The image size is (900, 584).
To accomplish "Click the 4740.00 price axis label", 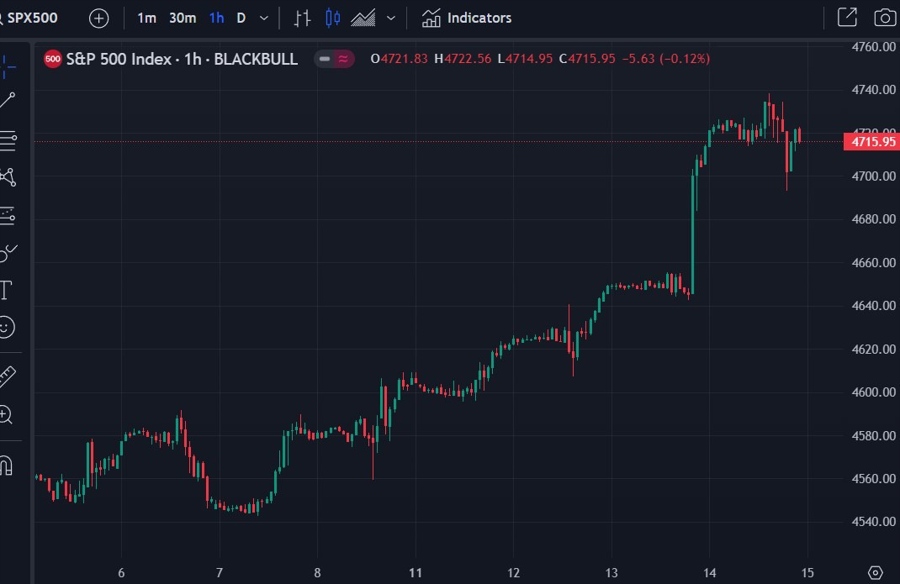I will (x=874, y=90).
